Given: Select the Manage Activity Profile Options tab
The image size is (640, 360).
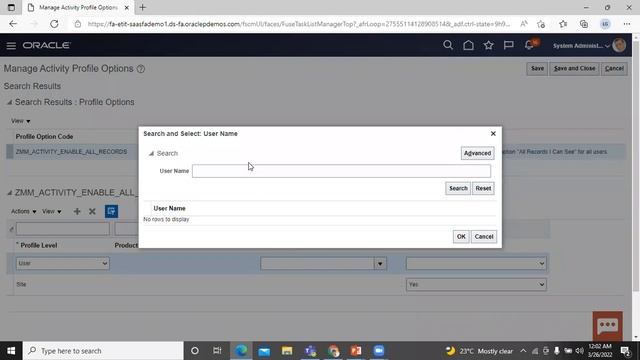Looking at the screenshot, I should click(78, 7).
